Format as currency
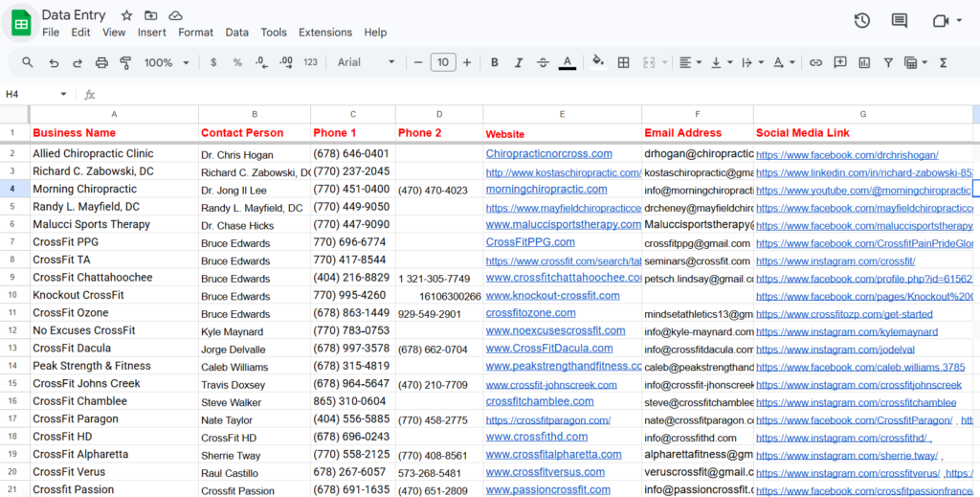This screenshot has height=497, width=980. tap(213, 62)
